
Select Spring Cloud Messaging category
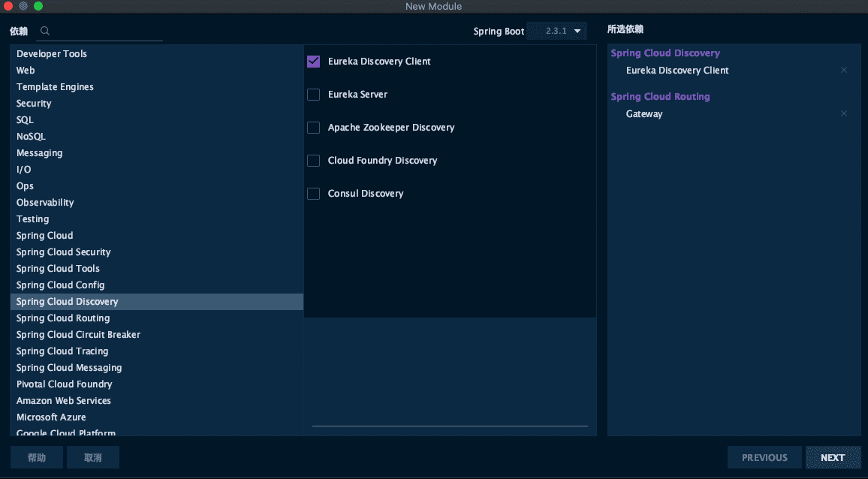click(157, 368)
